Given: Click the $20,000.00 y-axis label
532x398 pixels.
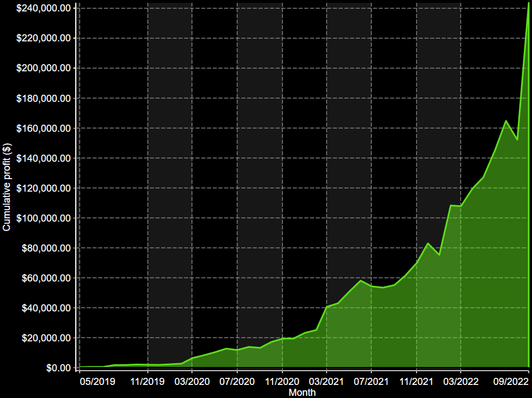Looking at the screenshot, I should [46, 338].
